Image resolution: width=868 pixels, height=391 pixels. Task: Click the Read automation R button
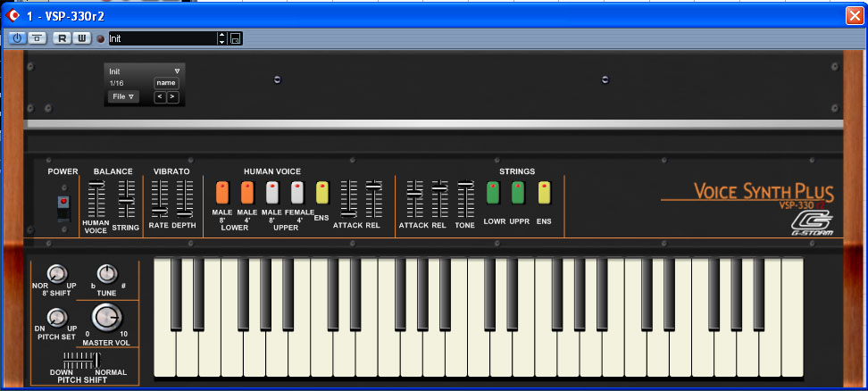62,38
